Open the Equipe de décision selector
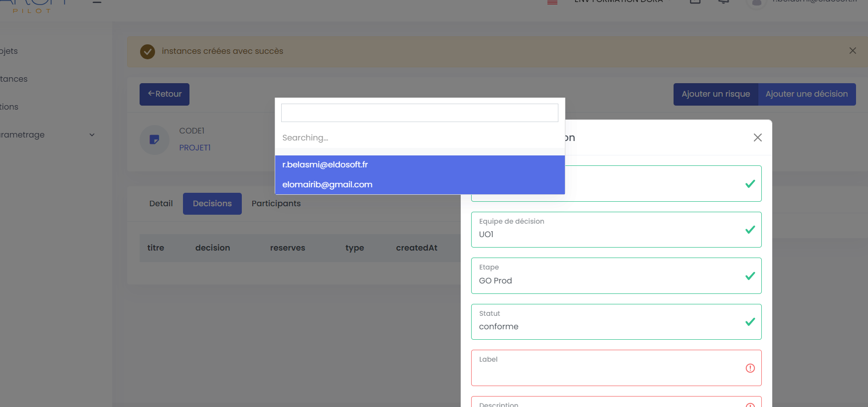Image resolution: width=868 pixels, height=407 pixels. (x=606, y=230)
